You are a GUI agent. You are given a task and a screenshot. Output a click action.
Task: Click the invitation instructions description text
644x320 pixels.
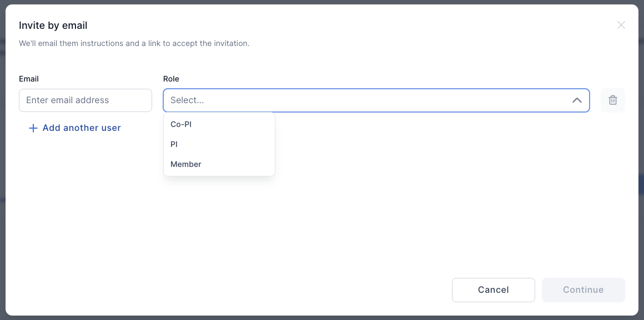coord(134,43)
